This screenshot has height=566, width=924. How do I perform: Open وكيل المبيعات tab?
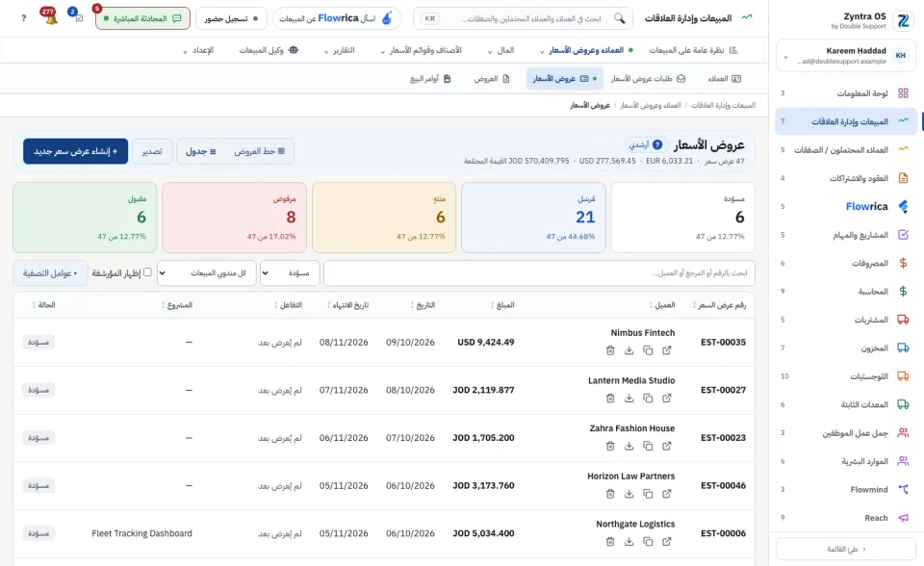[269, 50]
